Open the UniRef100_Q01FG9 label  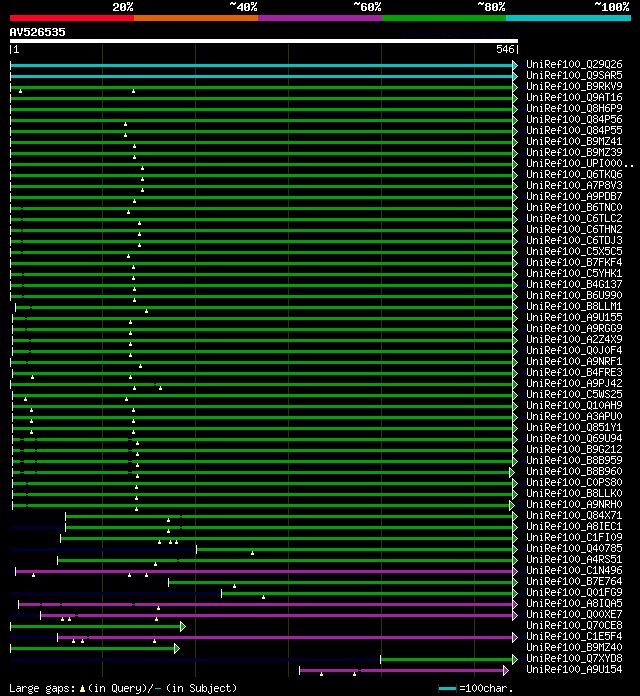[574, 592]
